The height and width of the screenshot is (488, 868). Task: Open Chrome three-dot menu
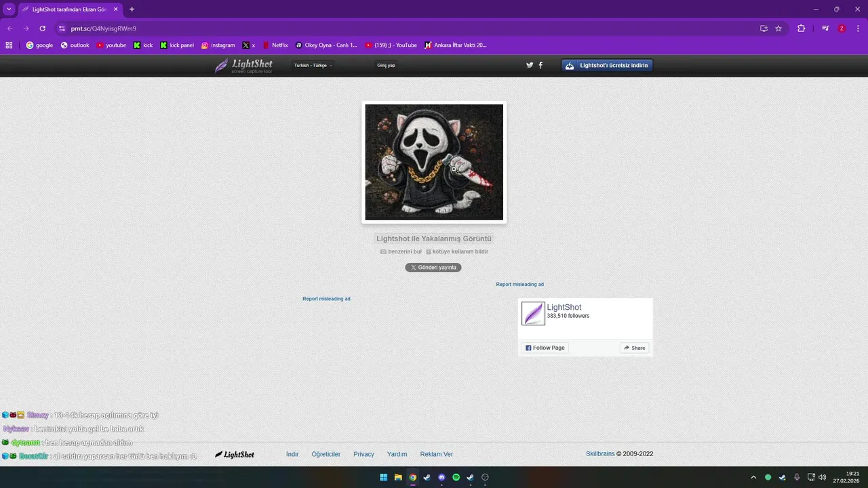pyautogui.click(x=858, y=28)
